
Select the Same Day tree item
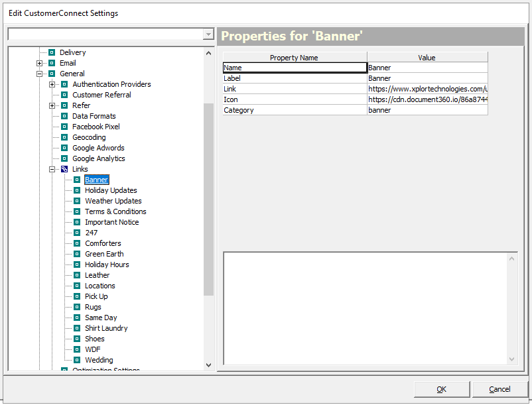(101, 318)
